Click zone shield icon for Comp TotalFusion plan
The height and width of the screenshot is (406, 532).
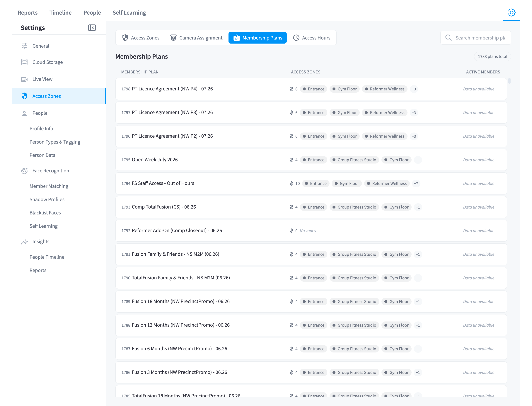[291, 207]
